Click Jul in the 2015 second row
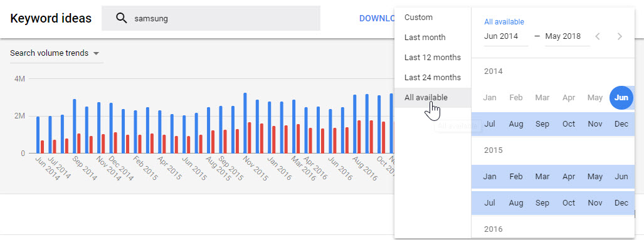Screen dimensions: 644x240 click(490, 203)
